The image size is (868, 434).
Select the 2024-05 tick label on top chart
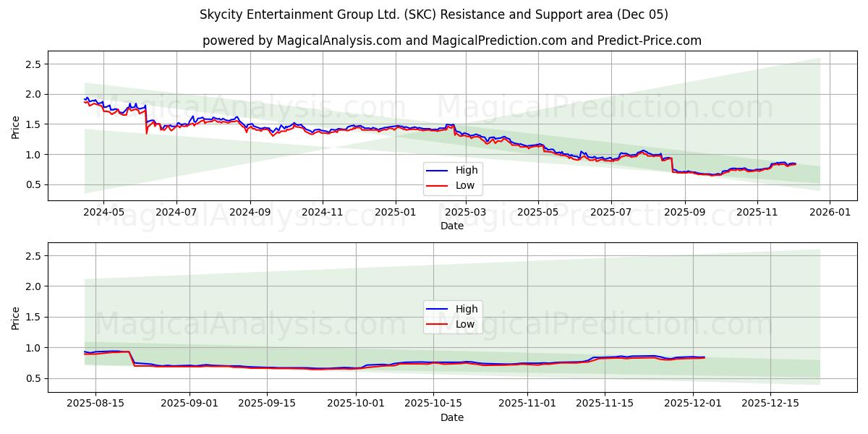coord(103,210)
